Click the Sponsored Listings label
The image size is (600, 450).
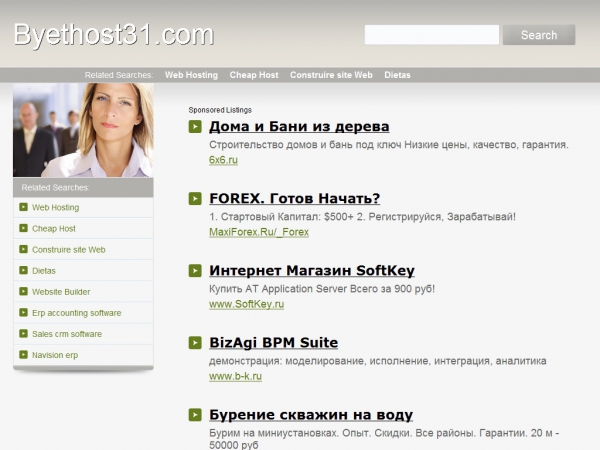point(220,110)
